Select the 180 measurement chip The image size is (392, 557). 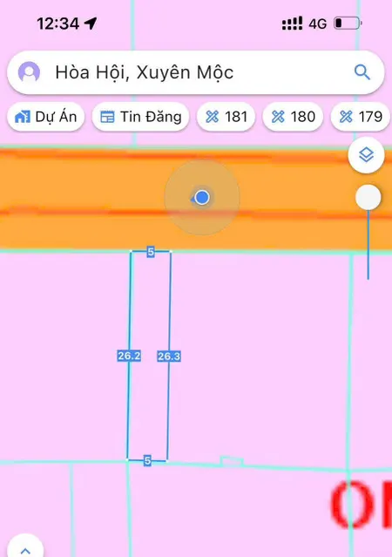click(293, 117)
